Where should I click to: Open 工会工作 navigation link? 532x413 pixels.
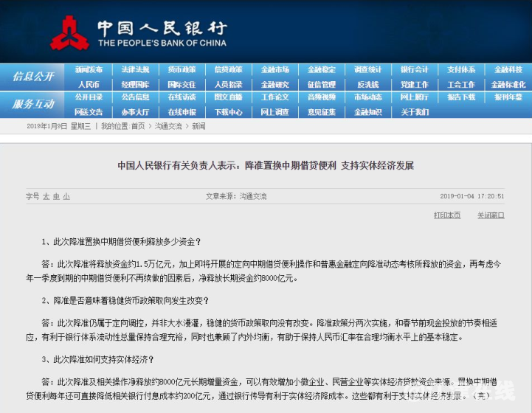tap(461, 84)
